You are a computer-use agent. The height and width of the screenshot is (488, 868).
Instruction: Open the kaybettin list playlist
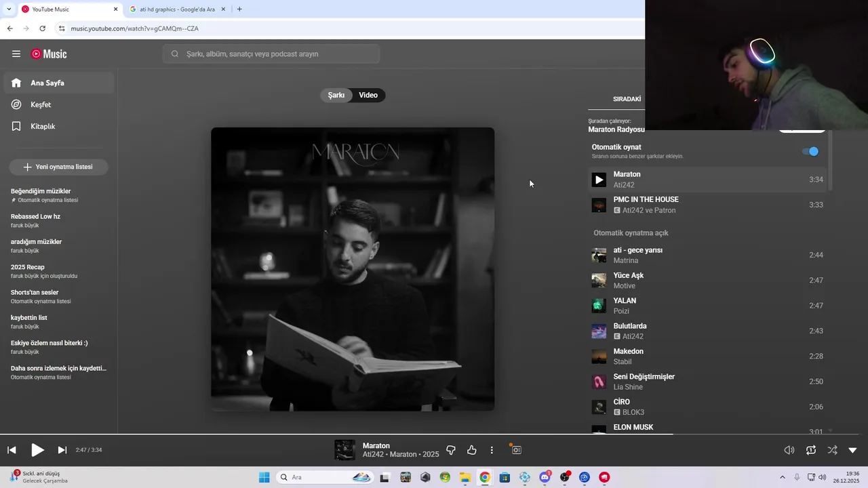point(59,322)
